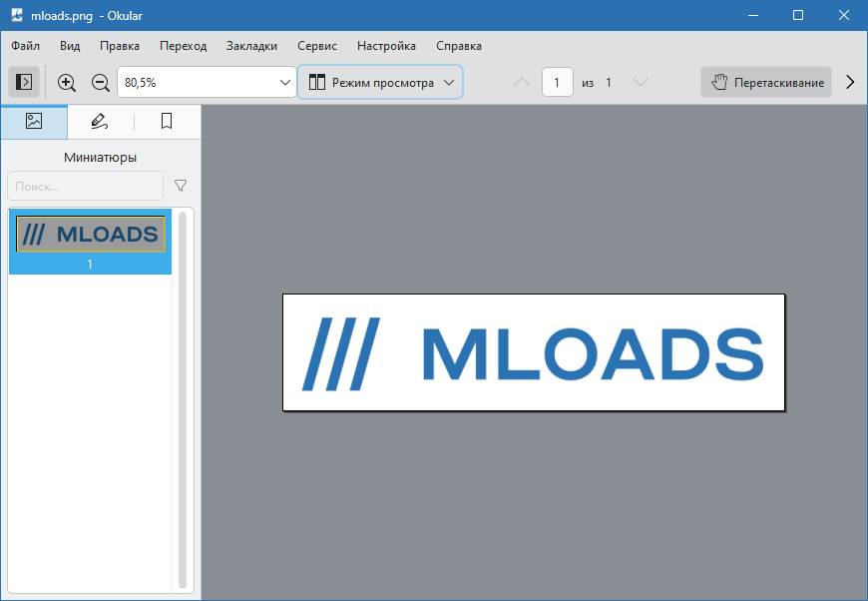The height and width of the screenshot is (601, 868).
Task: Open the Справка menu
Action: click(458, 46)
